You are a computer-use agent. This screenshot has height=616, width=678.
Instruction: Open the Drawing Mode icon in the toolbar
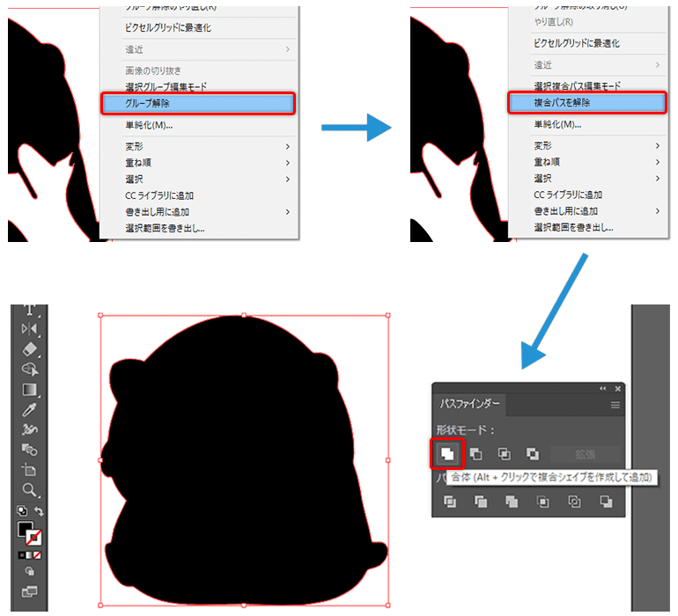(29, 571)
